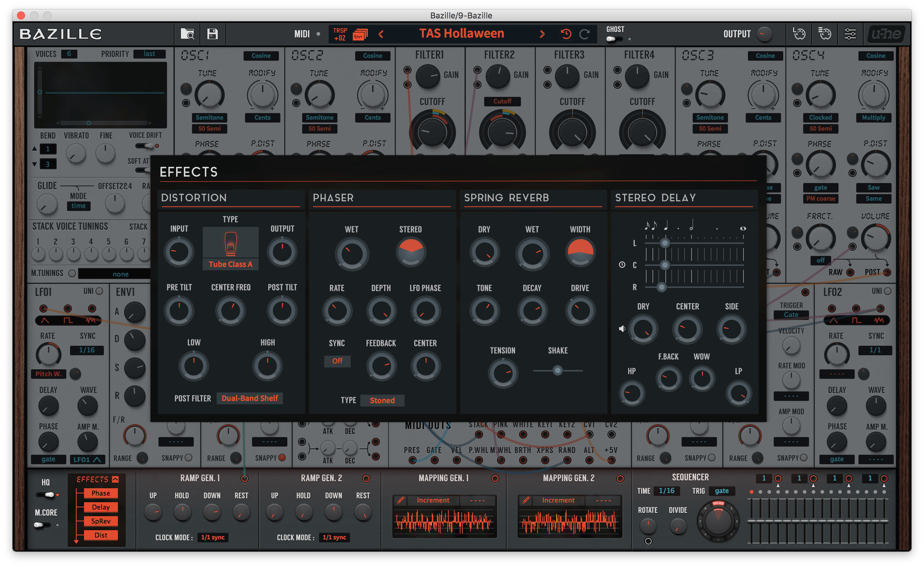Select LFO1 random waveform icon
This screenshot has width=924, height=567.
tap(91, 321)
